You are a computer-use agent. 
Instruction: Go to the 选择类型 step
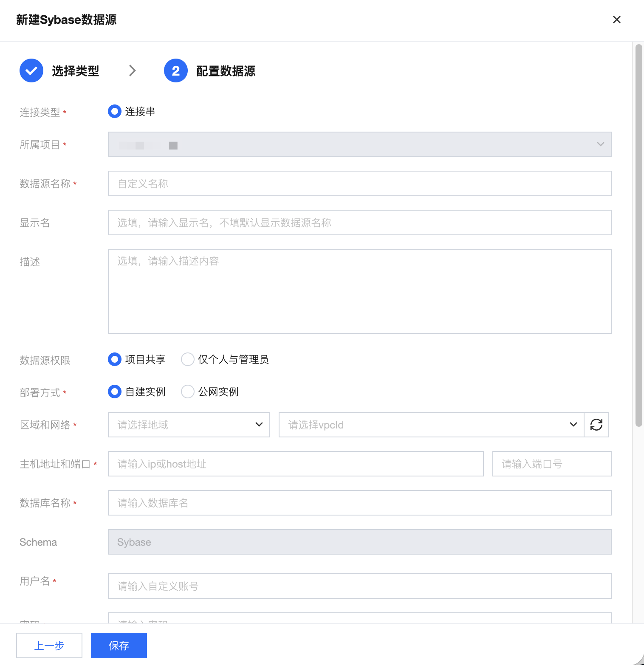tap(76, 71)
